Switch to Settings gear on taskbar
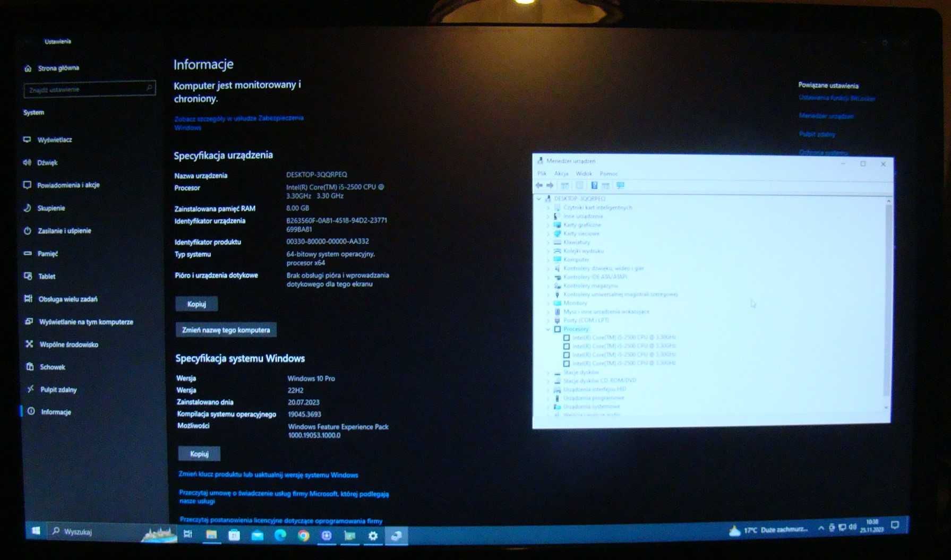Viewport: 951px width, 560px height. click(373, 536)
